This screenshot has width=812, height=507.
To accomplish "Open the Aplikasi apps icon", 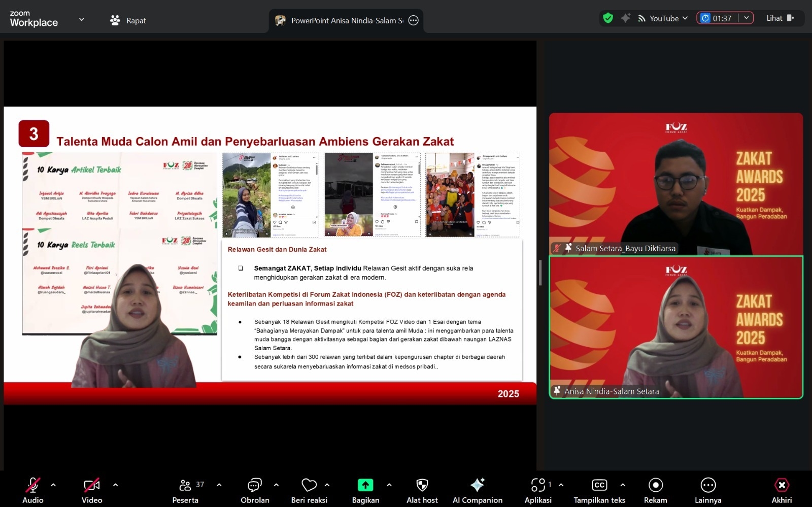I will click(538, 485).
